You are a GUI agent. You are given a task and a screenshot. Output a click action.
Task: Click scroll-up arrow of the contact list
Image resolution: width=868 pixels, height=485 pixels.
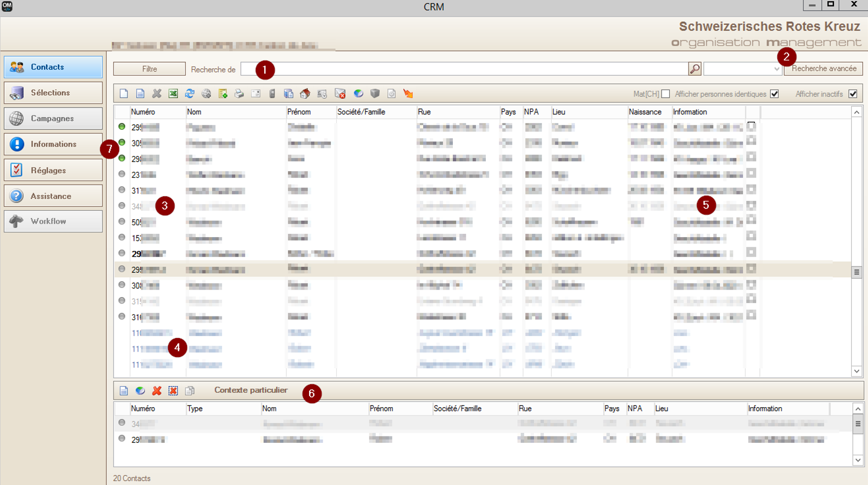pos(857,112)
